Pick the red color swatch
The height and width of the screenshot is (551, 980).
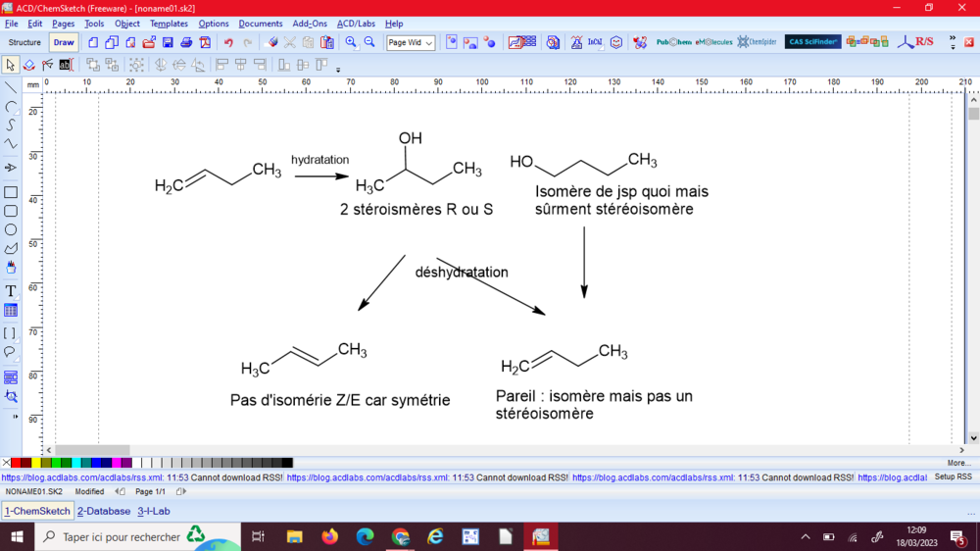pyautogui.click(x=16, y=463)
